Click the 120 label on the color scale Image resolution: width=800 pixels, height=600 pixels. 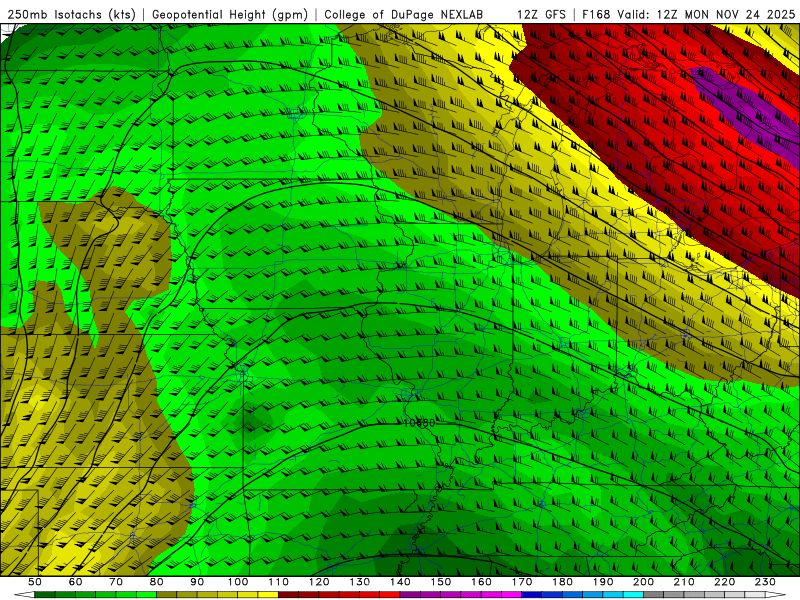pyautogui.click(x=319, y=582)
